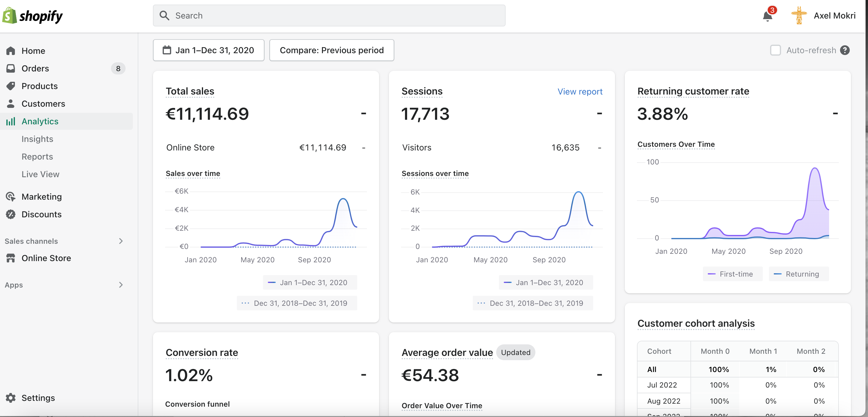Click the Sessions View report link
Image resolution: width=868 pixels, height=417 pixels.
[x=580, y=91]
